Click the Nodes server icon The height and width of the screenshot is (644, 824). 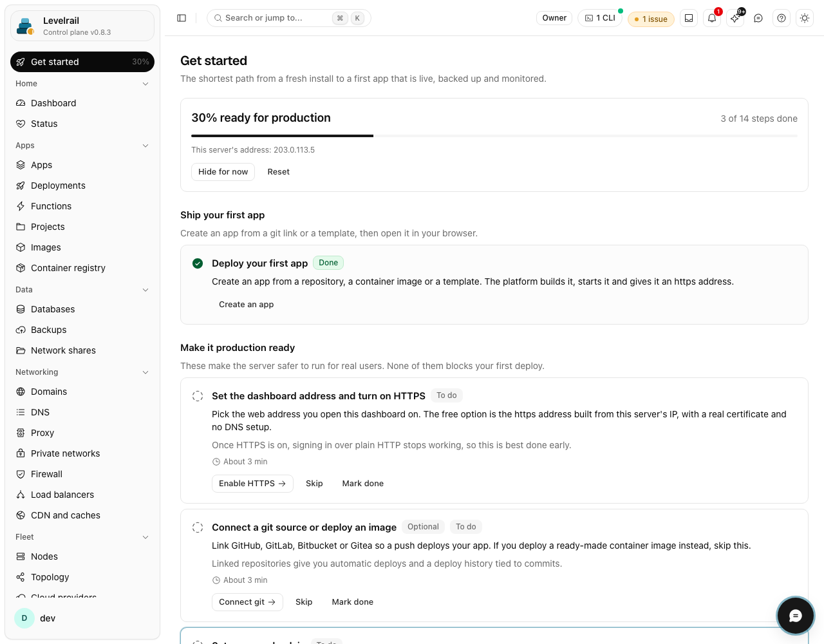(21, 556)
